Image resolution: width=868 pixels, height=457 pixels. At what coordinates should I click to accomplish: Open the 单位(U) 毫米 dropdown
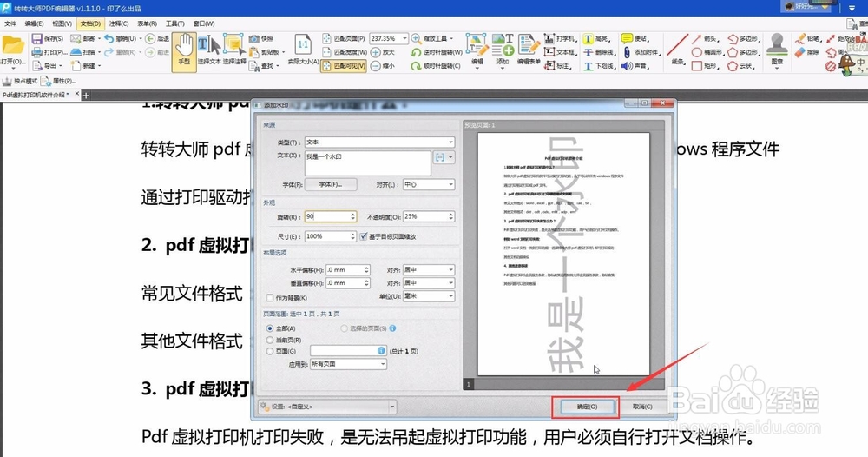click(x=429, y=296)
